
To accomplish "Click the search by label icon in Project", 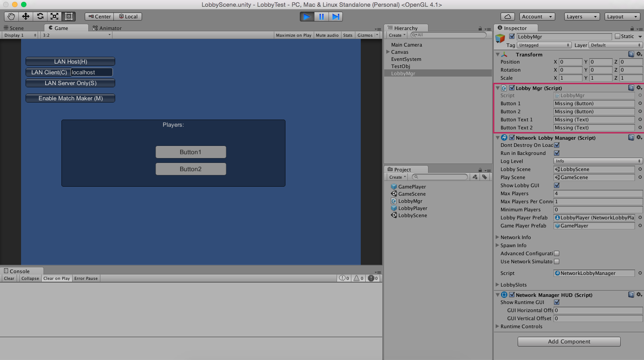I will coord(484,177).
